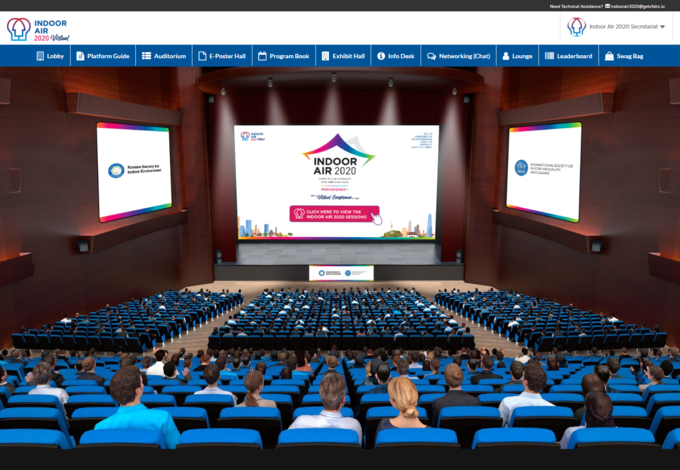Viewport: 680px width, 470px height.
Task: Open Networking (Chat) menu label
Action: pos(464,56)
